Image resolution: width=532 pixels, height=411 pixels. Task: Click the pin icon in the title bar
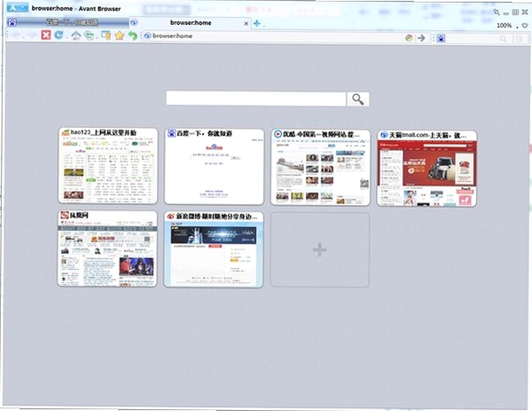click(x=497, y=12)
